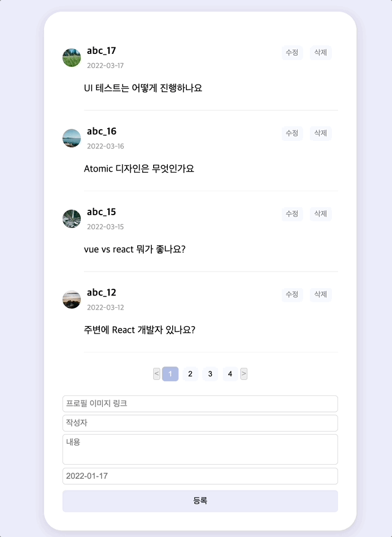The height and width of the screenshot is (537, 392).
Task: Go to previous page with left arrow
Action: coord(156,373)
